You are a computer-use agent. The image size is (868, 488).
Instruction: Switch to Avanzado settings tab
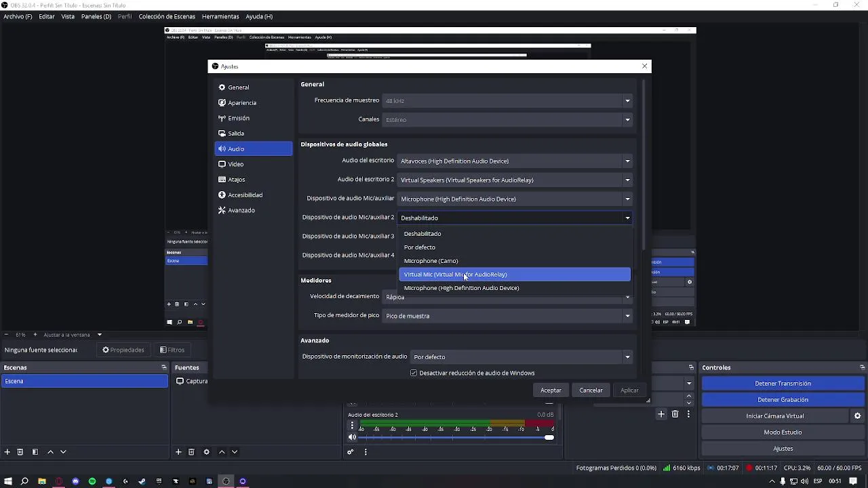(254, 210)
